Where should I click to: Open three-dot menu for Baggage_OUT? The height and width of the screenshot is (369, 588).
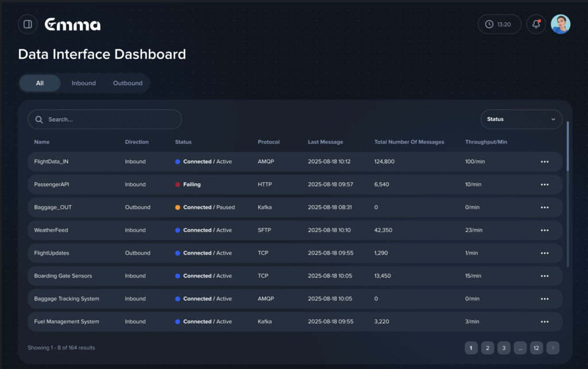pyautogui.click(x=544, y=207)
